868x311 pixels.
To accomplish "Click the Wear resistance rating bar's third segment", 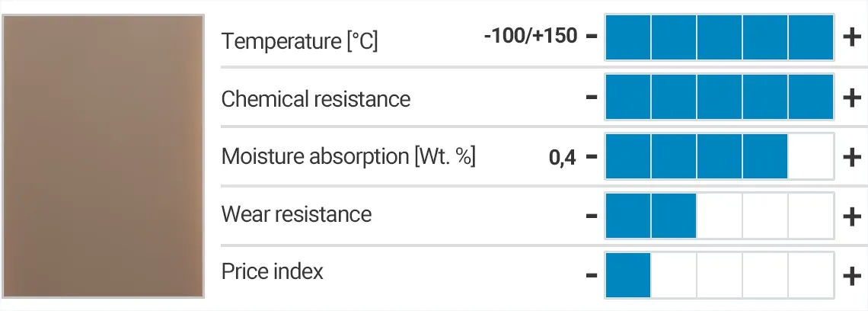I will 720,216.
